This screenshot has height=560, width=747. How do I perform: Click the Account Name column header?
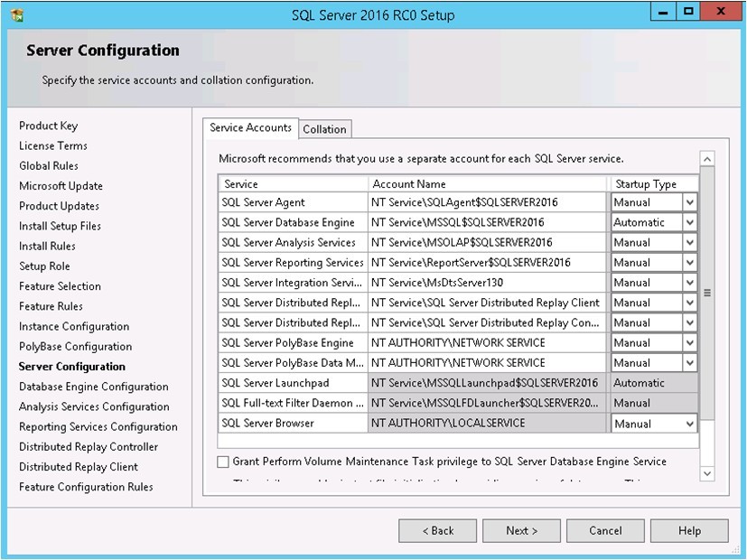pyautogui.click(x=488, y=184)
